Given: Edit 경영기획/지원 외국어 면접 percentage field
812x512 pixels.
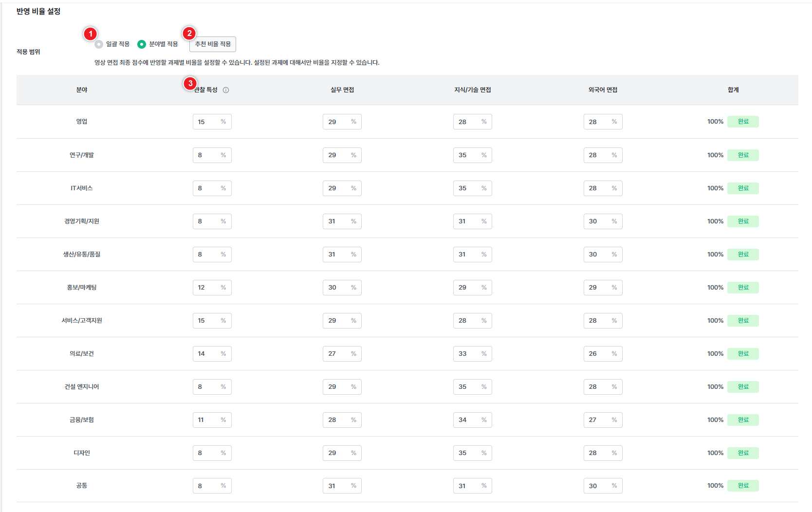Looking at the screenshot, I should click(598, 221).
